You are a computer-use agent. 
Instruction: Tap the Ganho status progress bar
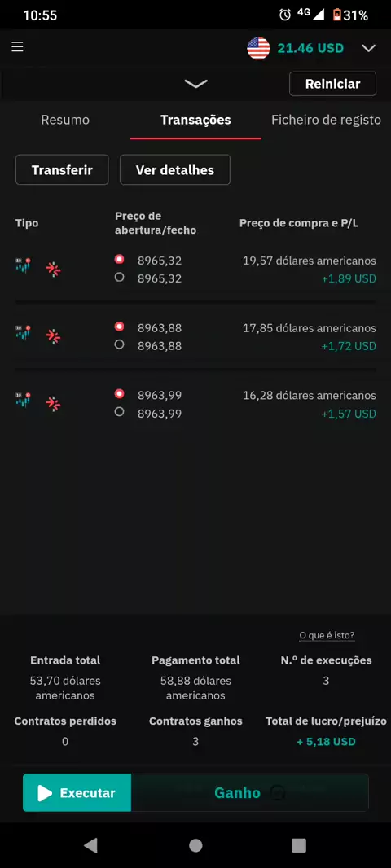point(250,793)
